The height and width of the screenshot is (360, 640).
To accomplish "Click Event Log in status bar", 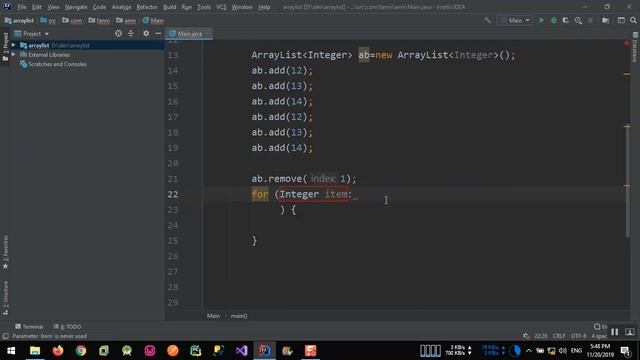I will 600,327.
